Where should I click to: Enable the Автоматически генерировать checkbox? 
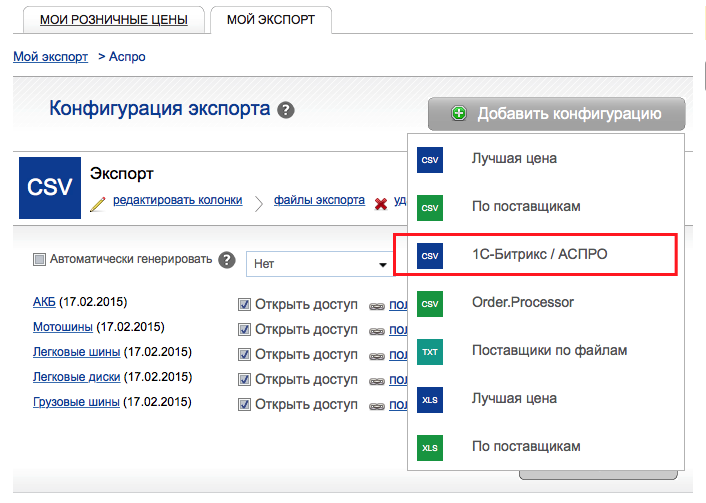40,260
